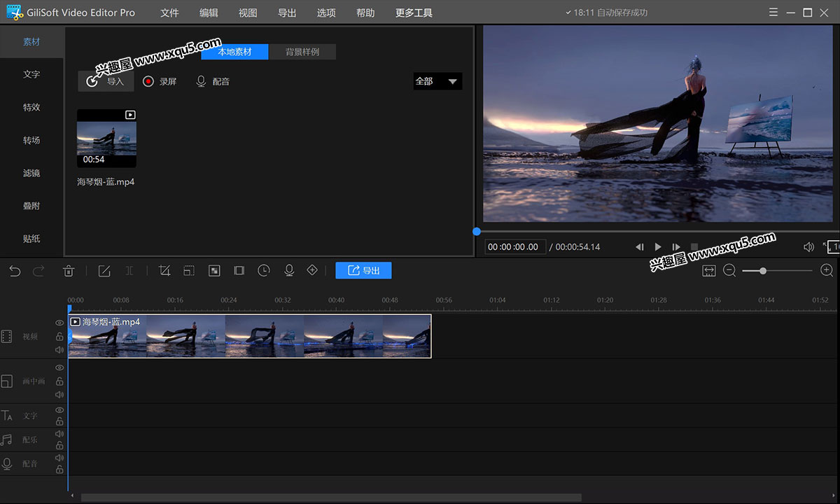This screenshot has width=840, height=504.
Task: Click the blue 导出 export button
Action: [x=363, y=270]
